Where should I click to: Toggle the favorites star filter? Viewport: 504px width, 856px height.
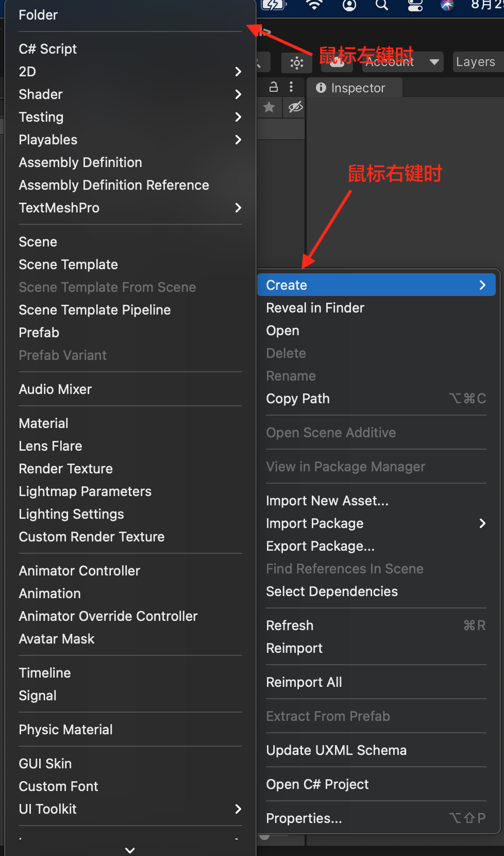[269, 107]
